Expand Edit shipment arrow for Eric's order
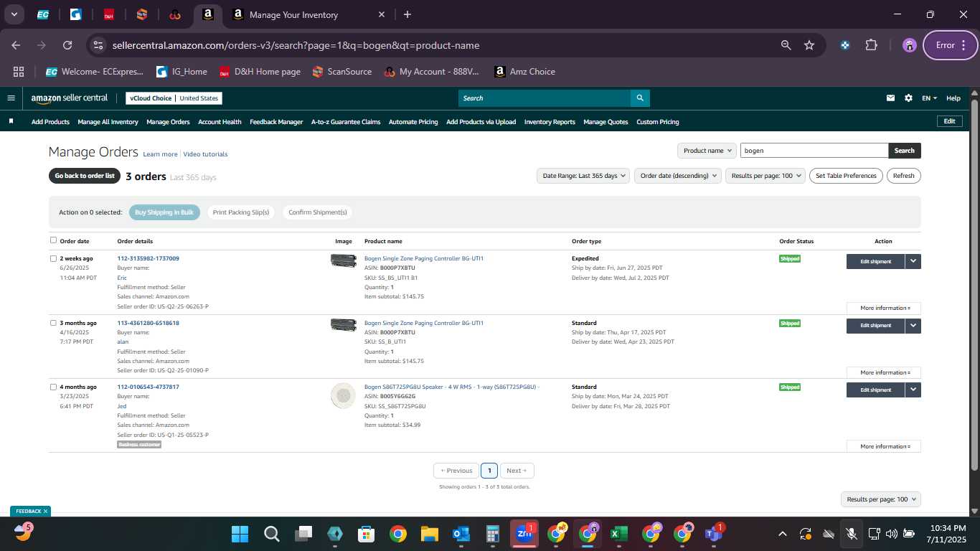 (x=913, y=262)
